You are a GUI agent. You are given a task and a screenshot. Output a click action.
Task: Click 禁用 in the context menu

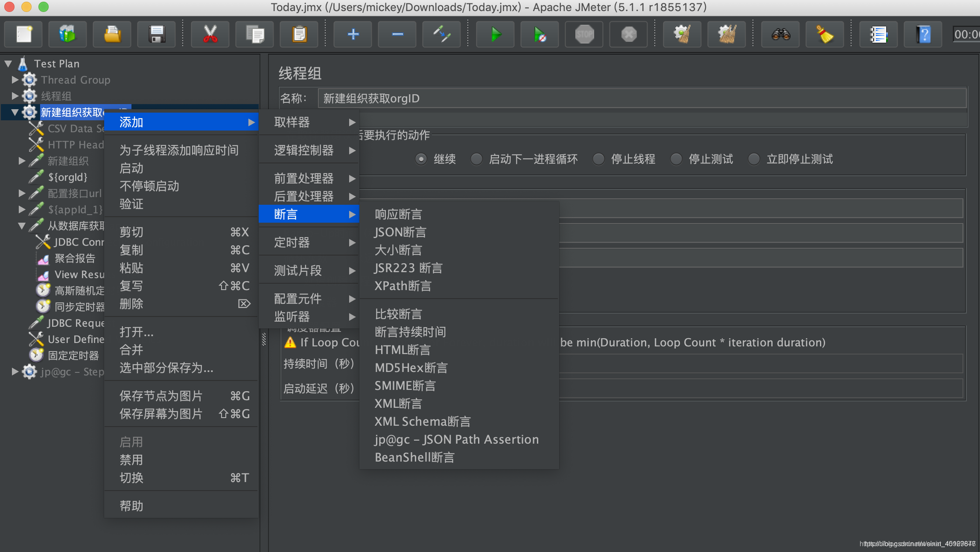tap(181, 460)
